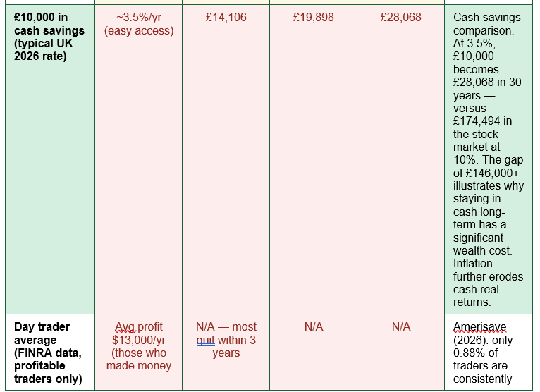Click the £10,000 in cash savings row header
540x392 pixels.
click(x=50, y=159)
